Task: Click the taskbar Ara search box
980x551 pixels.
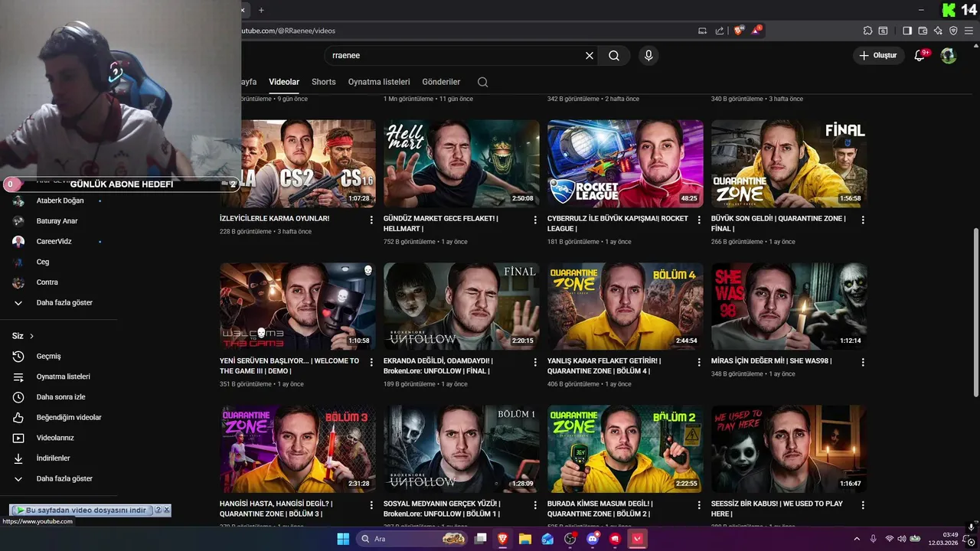Action: coord(413,539)
